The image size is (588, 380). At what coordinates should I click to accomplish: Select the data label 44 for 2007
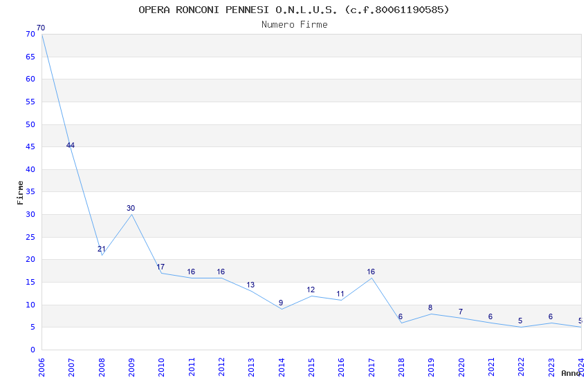71,145
